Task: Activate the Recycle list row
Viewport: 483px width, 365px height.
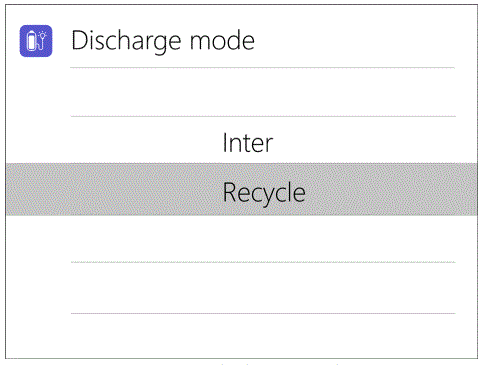Action: 242,189
